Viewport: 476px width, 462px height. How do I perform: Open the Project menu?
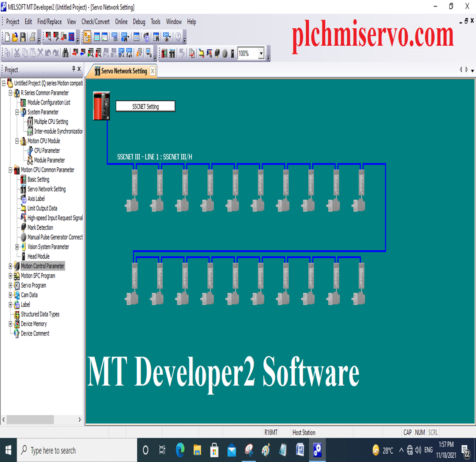coord(13,22)
